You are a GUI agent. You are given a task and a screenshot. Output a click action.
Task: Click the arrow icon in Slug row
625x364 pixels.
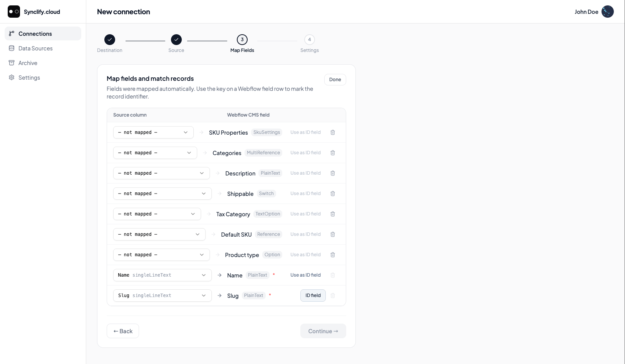pos(220,296)
